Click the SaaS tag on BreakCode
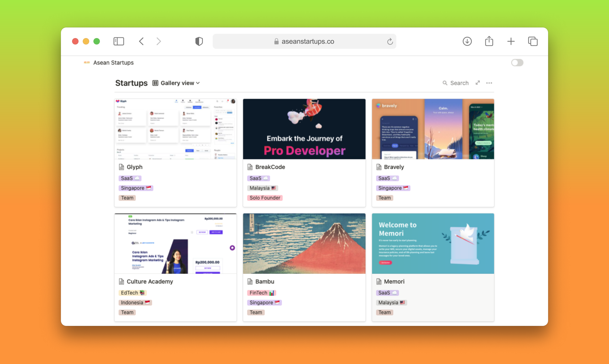609x364 pixels. point(259,178)
